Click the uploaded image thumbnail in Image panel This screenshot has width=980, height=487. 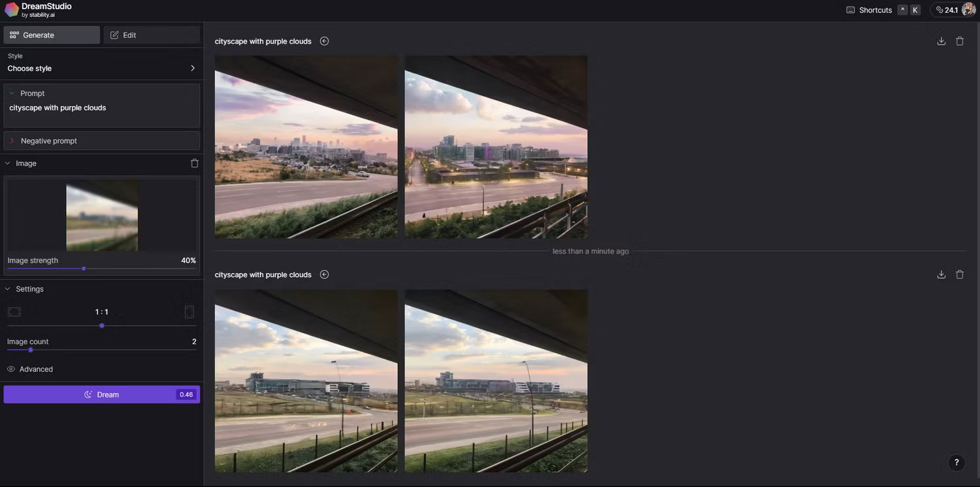click(x=101, y=216)
